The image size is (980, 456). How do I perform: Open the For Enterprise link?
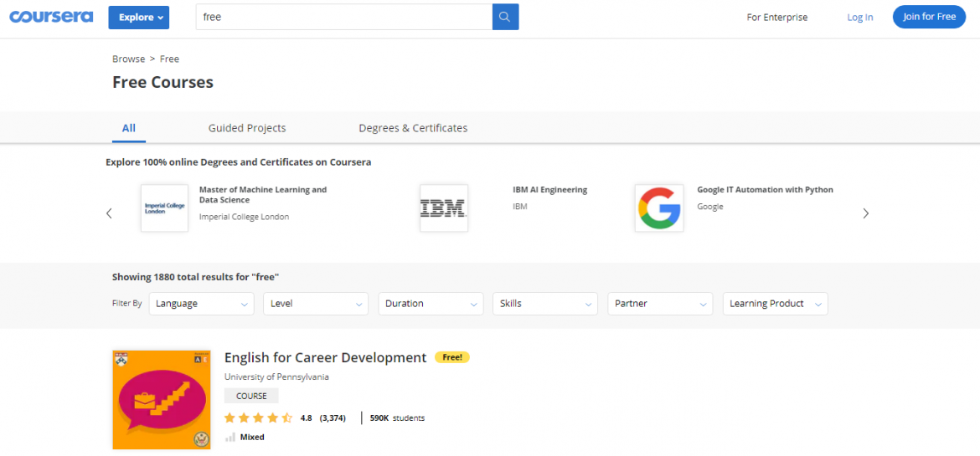pyautogui.click(x=776, y=17)
